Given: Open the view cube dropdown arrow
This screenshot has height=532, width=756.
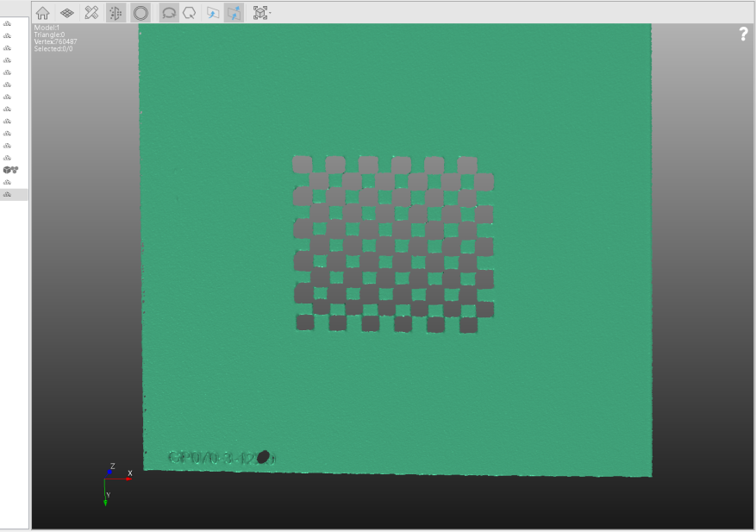Looking at the screenshot, I should pos(270,14).
